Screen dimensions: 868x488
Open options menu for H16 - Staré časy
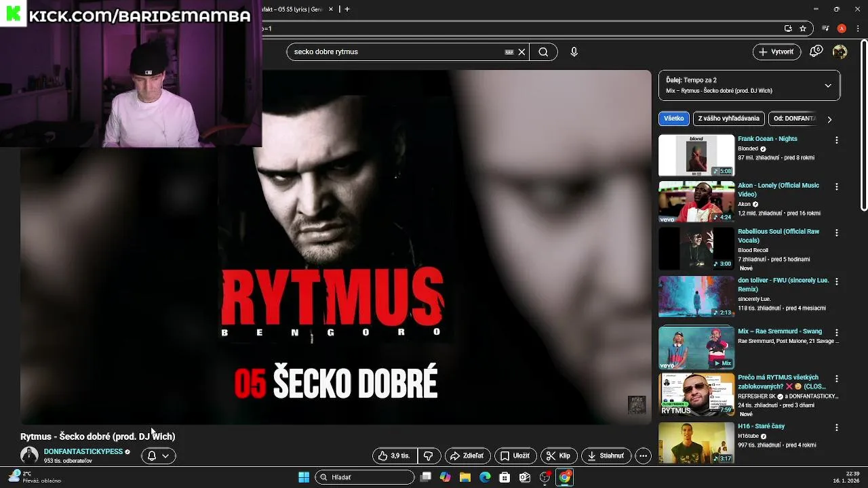tap(836, 428)
